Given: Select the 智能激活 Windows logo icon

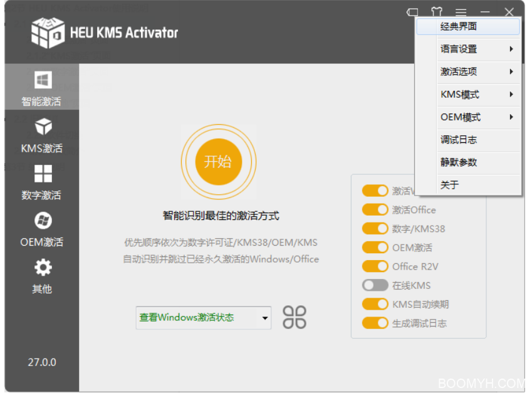Looking at the screenshot, I should (x=43, y=80).
